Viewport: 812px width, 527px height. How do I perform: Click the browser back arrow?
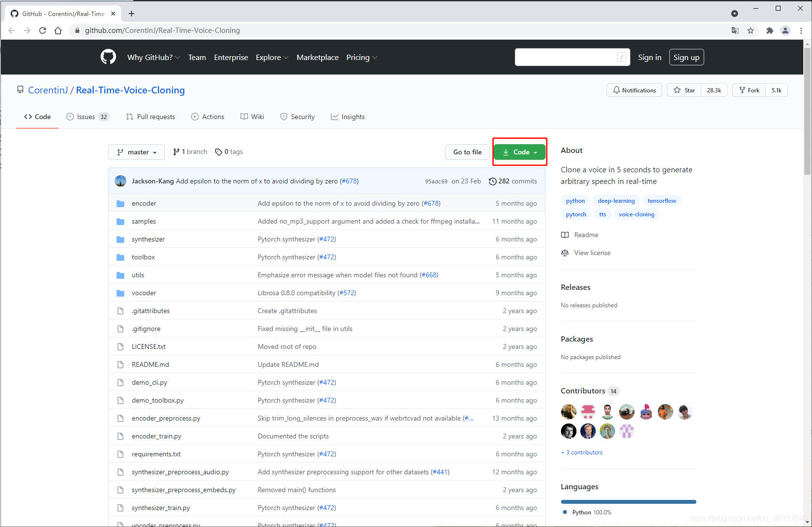click(12, 30)
